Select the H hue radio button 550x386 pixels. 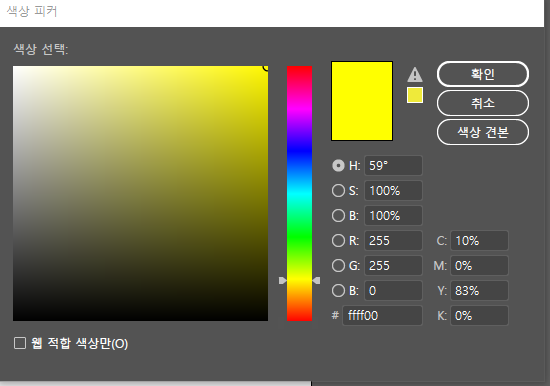coord(338,166)
